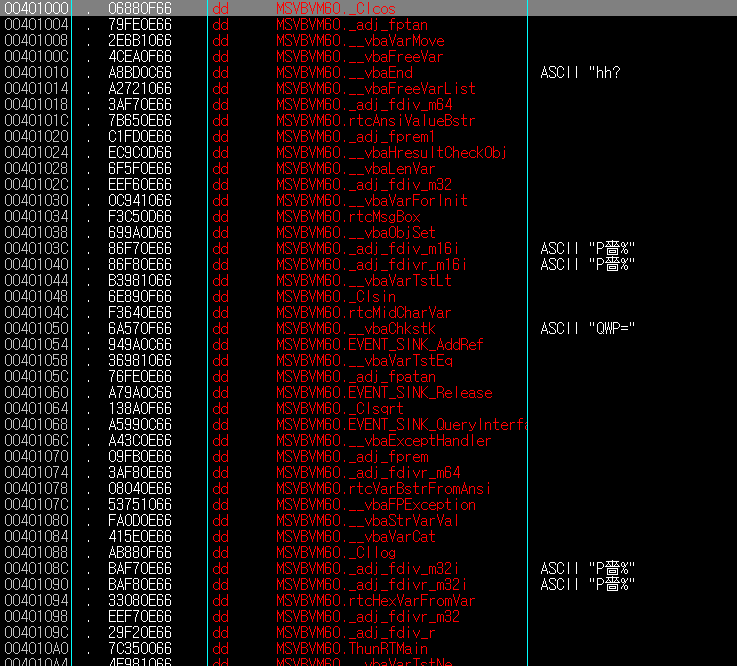This screenshot has width=737, height=666.
Task: Click the dd mnemonic on the 00401000 row
Action: (220, 8)
